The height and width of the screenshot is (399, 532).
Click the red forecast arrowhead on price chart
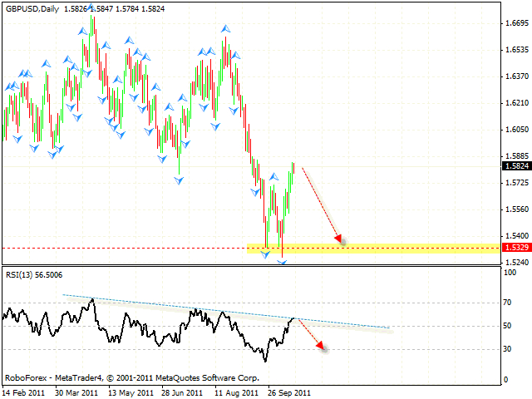(x=339, y=239)
